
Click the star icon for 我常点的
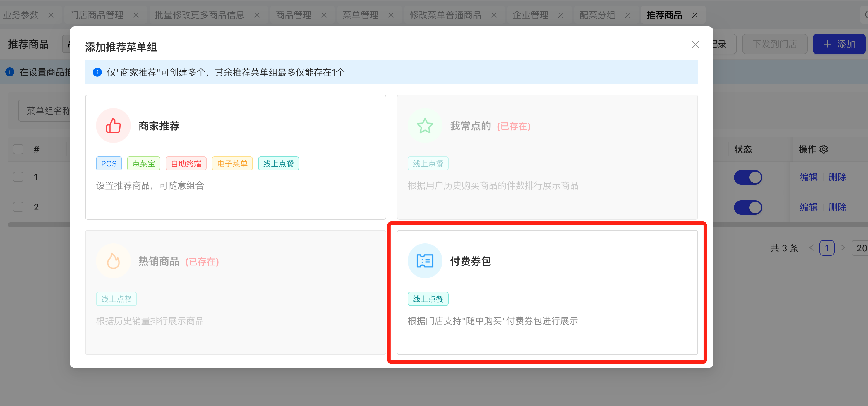pos(425,126)
